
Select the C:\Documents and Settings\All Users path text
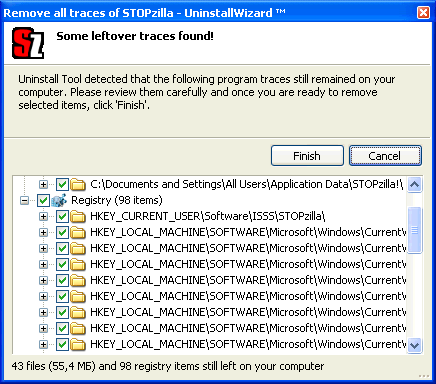tap(246, 184)
